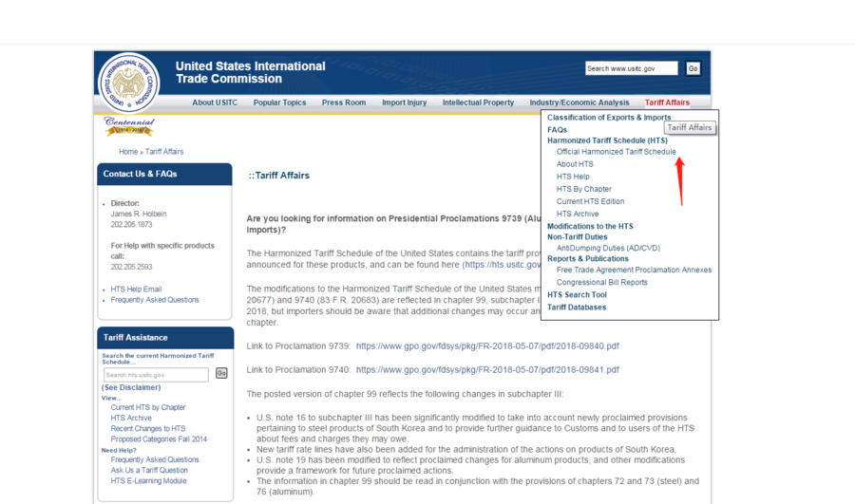Open Frequently Asked Questions under Need Help
Viewport: 855px width, 504px height.
(155, 460)
